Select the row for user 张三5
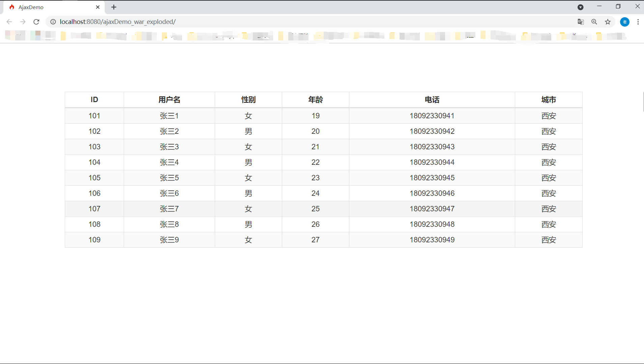Viewport: 644px width, 364px height. (x=169, y=178)
